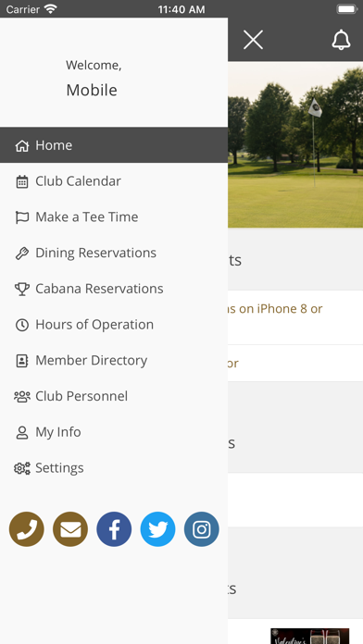
Task: Tap the golf course banner photo
Action: tap(295, 144)
